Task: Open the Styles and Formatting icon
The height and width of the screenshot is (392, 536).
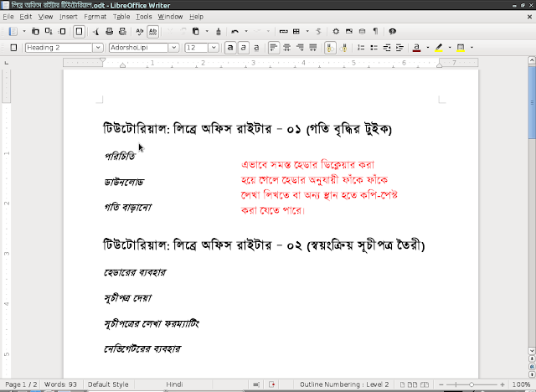Action: 13,48
